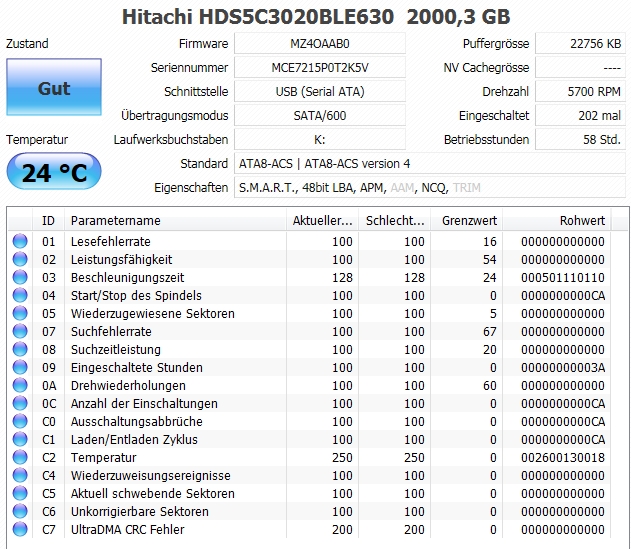Click the status orb for Eingeschaltete Stunden
Viewport: 631px width, 549px height.
point(20,367)
